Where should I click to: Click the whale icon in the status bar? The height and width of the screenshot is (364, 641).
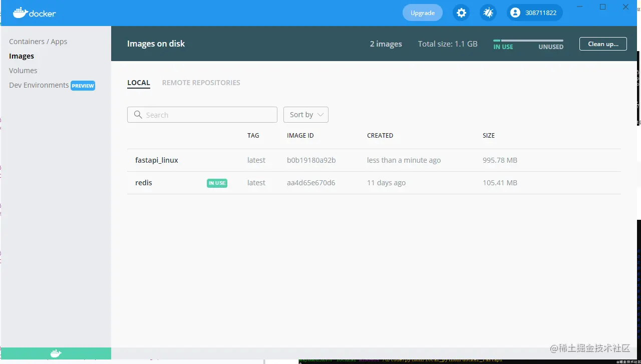coord(56,353)
